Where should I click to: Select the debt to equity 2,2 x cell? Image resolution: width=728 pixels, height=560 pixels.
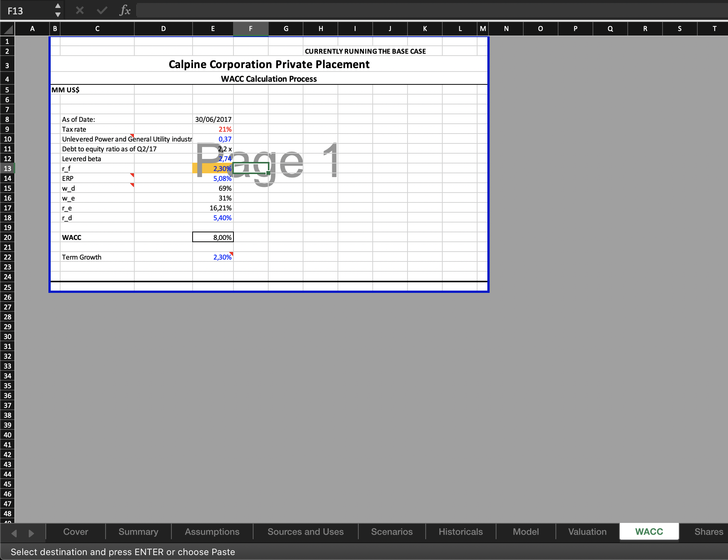[213, 149]
